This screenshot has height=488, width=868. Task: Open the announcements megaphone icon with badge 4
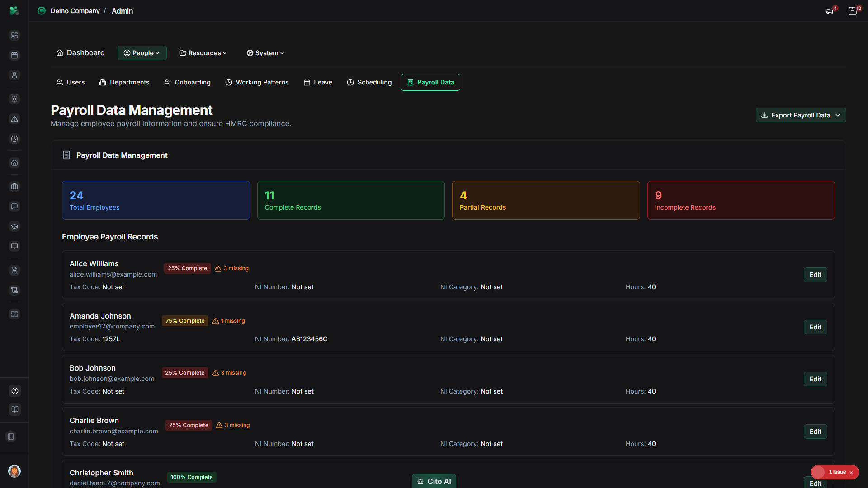(x=830, y=10)
